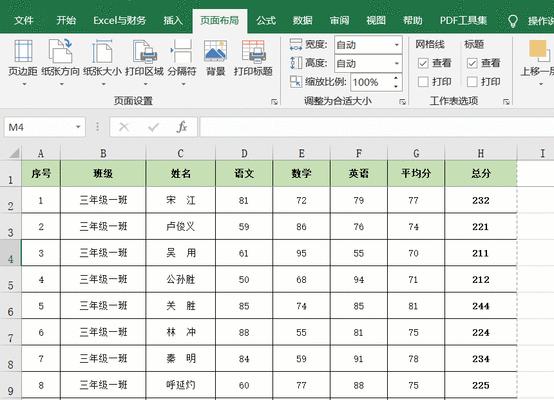Switch to the 公式 tab
The image size is (554, 400).
tap(266, 20)
